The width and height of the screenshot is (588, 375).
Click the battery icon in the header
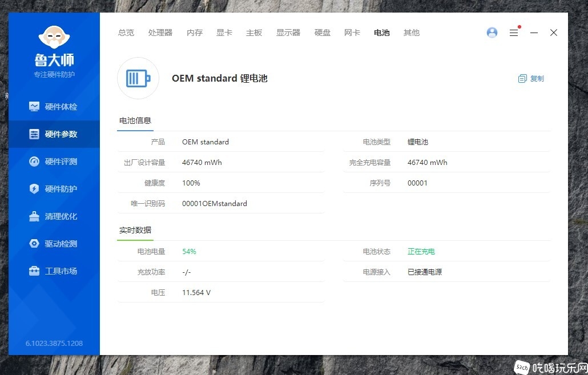click(138, 78)
